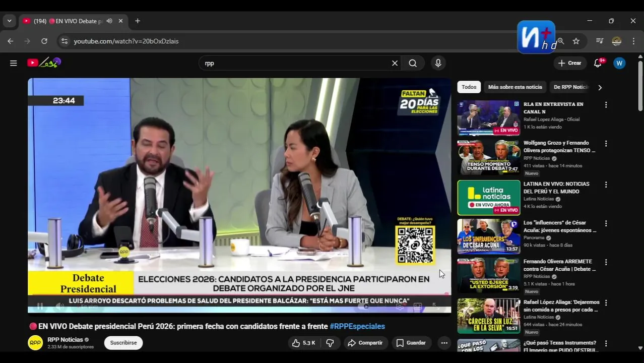Open Latina Noticias live thumbnail
644x363 pixels.
[x=489, y=198]
